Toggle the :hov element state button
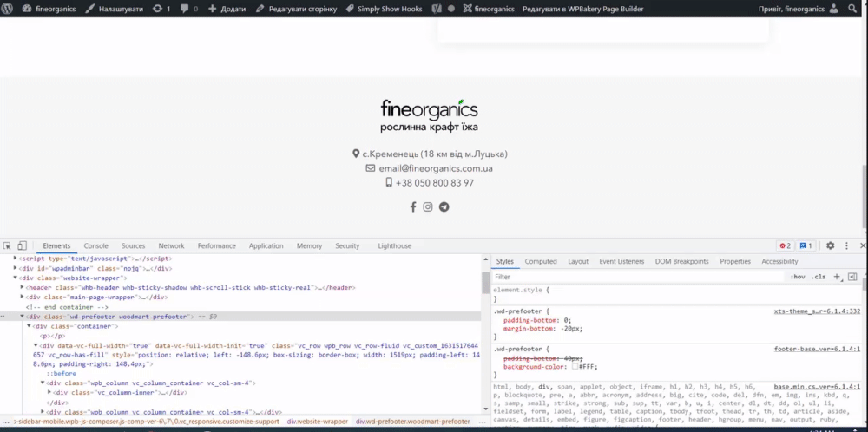This screenshot has height=432, width=868. [x=798, y=277]
